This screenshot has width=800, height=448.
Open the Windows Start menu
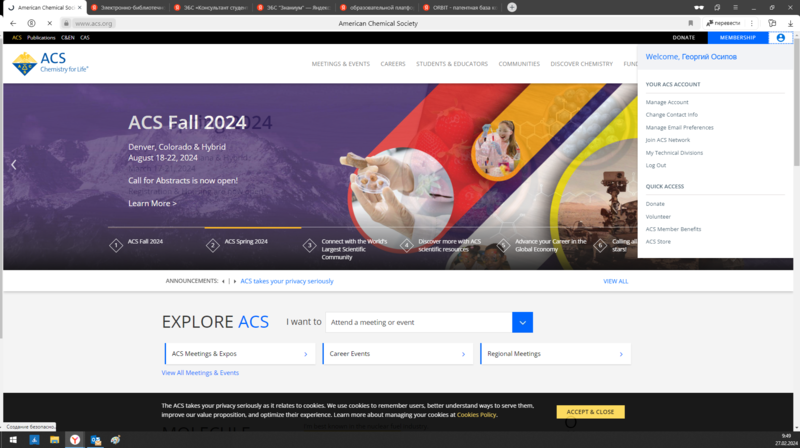[13, 440]
